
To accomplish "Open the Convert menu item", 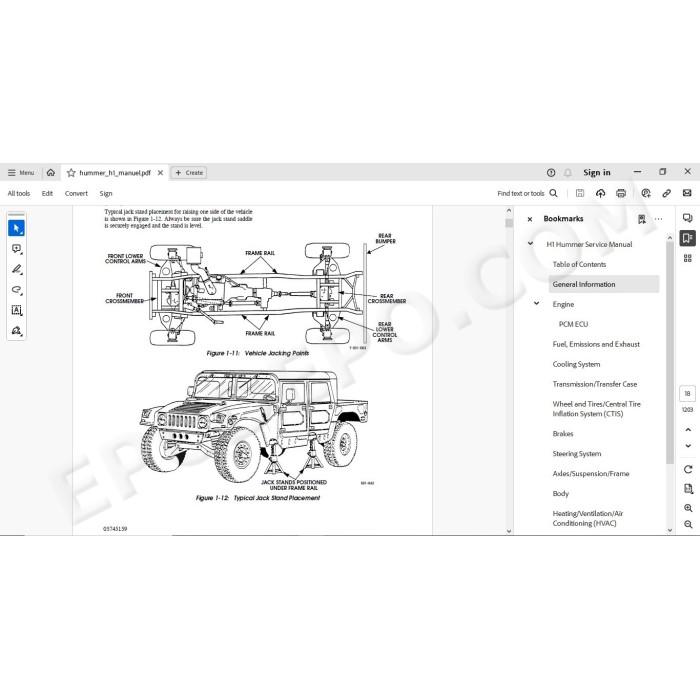I will click(x=76, y=193).
